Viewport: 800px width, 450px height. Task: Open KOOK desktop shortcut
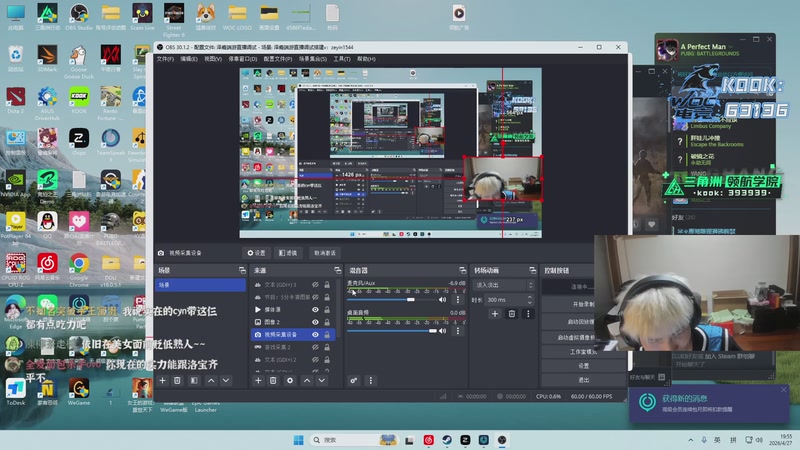click(x=79, y=101)
